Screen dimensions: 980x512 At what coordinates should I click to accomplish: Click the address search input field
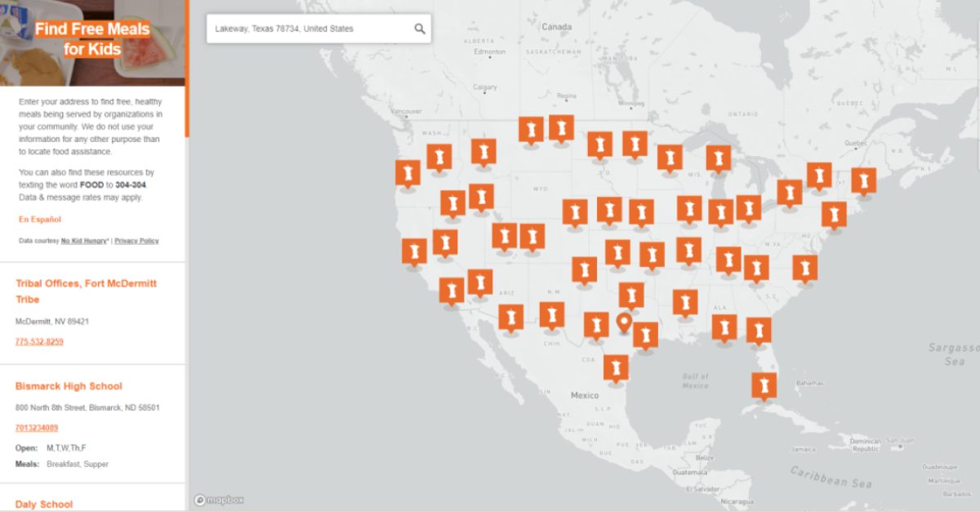(310, 29)
